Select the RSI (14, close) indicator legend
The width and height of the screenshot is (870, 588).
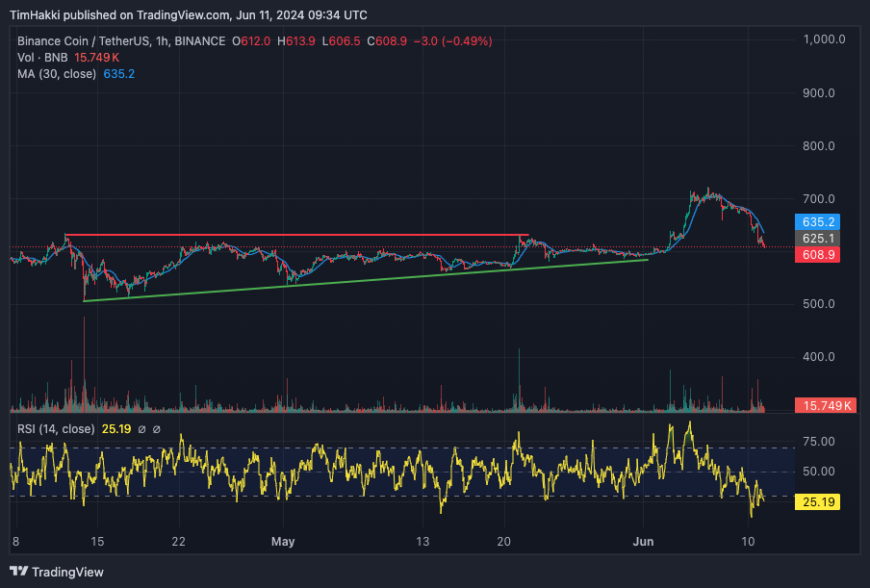pos(56,429)
